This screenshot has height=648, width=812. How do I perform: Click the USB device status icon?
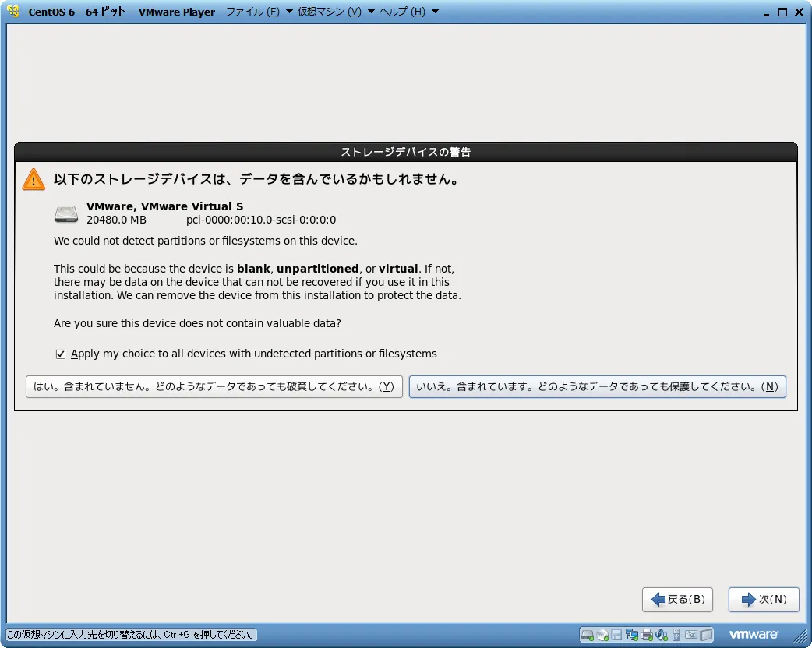click(676, 635)
